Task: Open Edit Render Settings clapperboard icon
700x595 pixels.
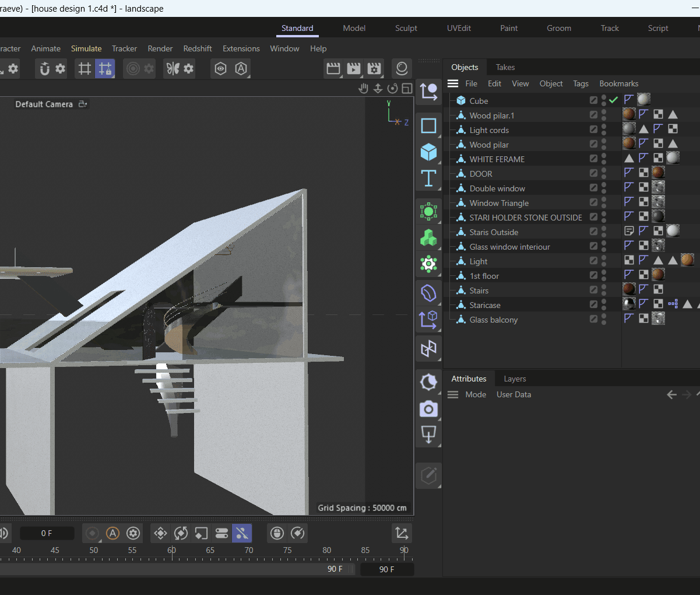Action: pos(374,69)
